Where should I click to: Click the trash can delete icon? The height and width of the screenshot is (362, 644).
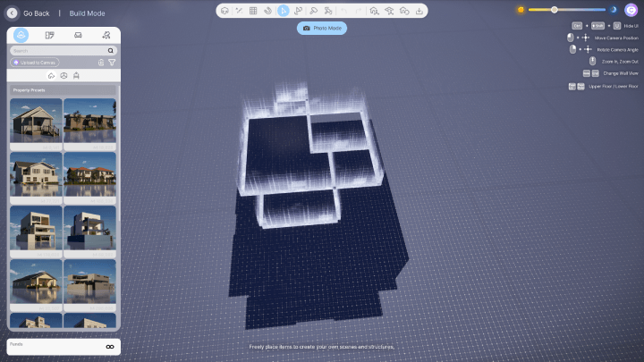click(101, 63)
